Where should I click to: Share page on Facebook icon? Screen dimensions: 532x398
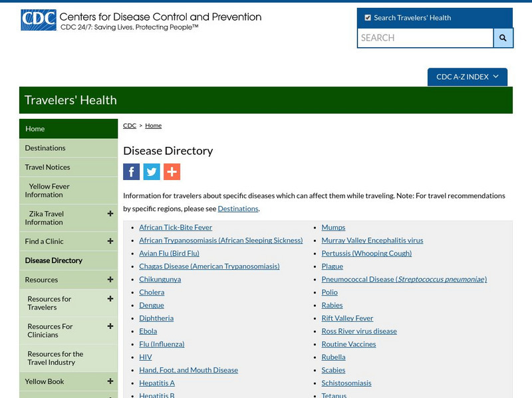tap(131, 171)
